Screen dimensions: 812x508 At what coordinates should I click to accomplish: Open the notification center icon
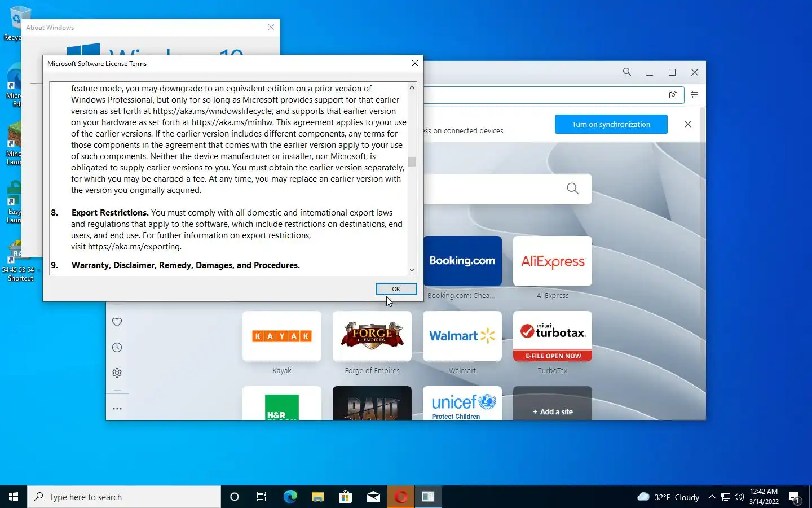tap(795, 497)
